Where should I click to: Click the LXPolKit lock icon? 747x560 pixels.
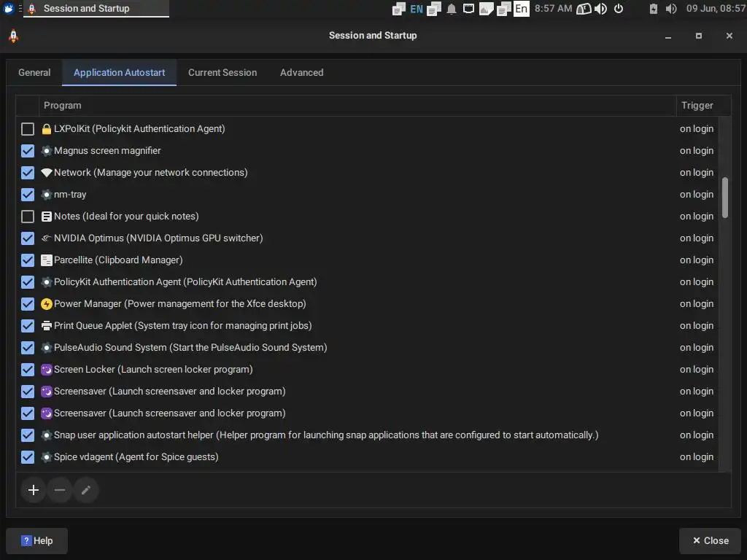point(46,129)
